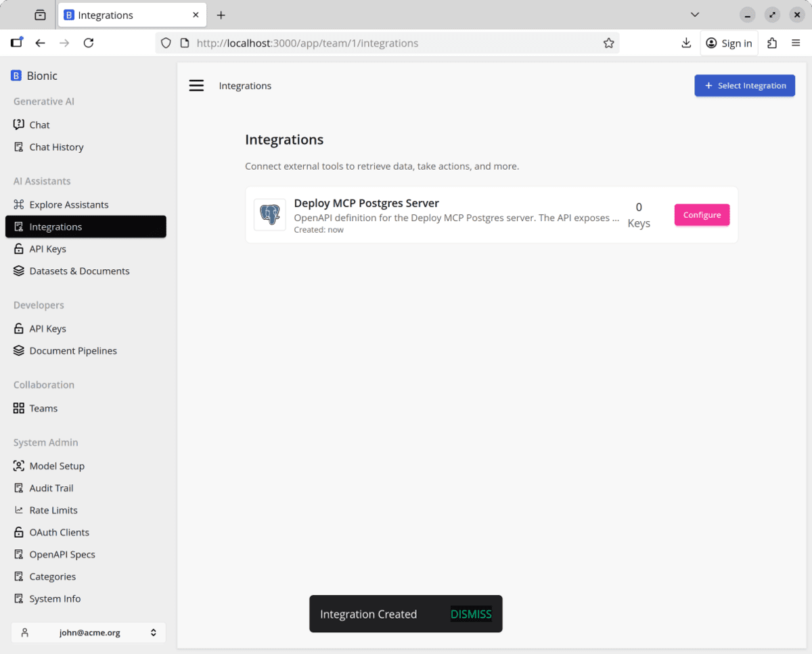Open the Select Integration button
The height and width of the screenshot is (654, 812).
pos(744,86)
